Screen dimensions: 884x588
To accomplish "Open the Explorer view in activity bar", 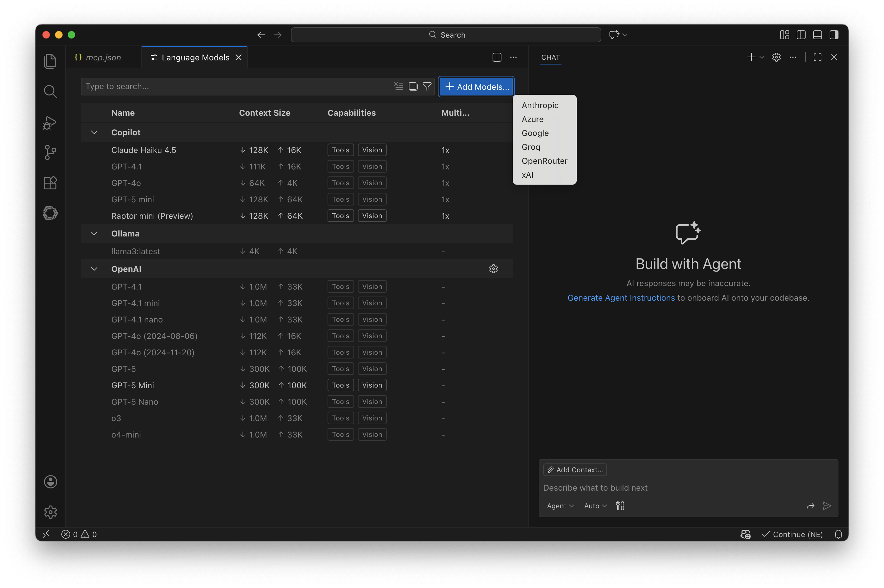I will tap(50, 61).
